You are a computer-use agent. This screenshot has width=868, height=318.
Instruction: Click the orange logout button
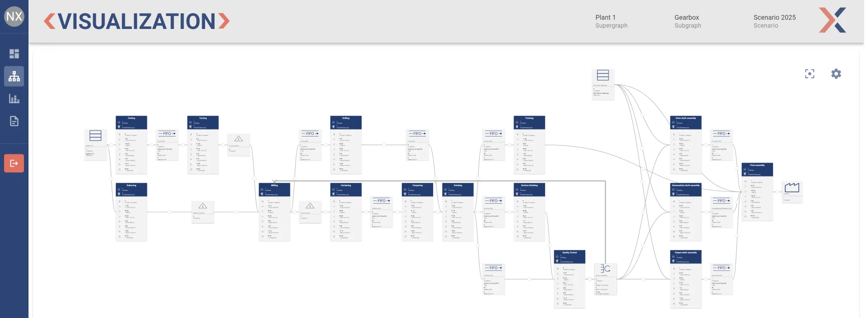[x=14, y=163]
